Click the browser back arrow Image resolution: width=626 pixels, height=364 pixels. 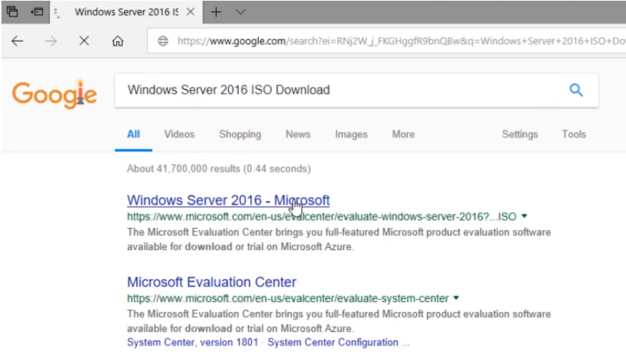[x=17, y=41]
